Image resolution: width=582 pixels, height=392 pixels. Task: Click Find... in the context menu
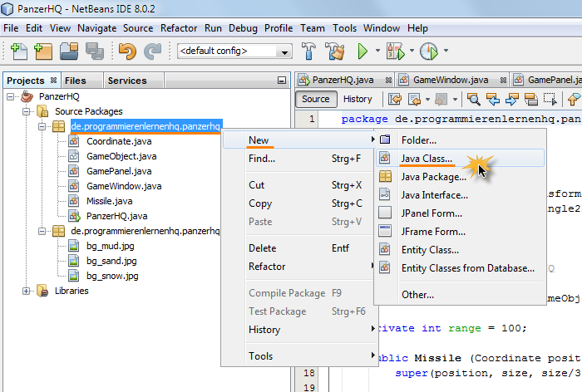299,159
